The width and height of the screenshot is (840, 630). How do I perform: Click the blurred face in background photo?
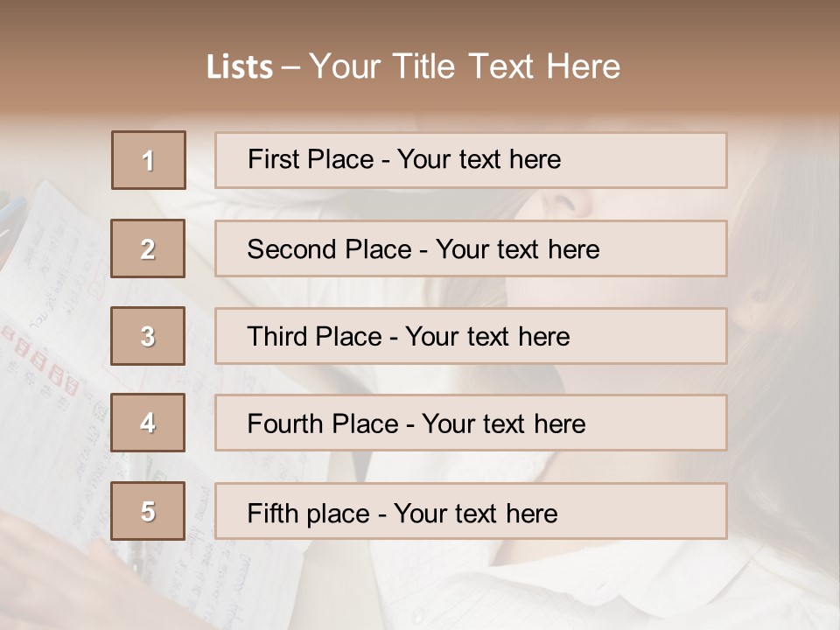tap(560, 206)
